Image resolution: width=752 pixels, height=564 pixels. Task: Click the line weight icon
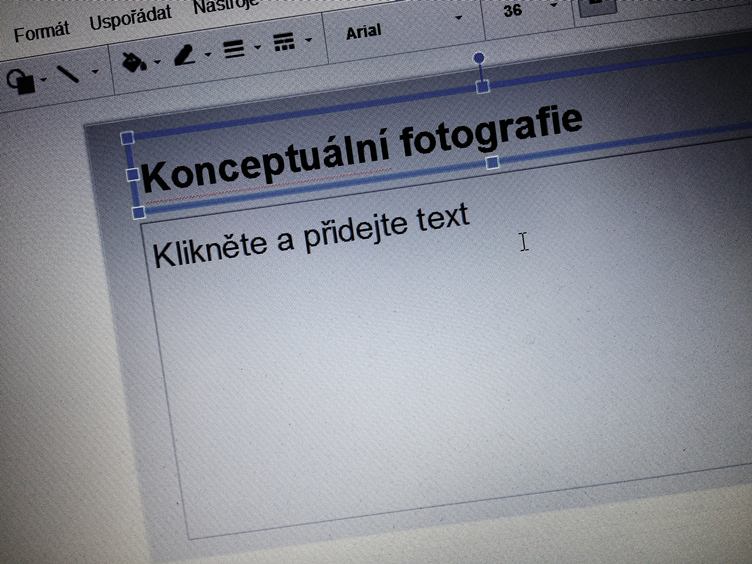[x=234, y=49]
